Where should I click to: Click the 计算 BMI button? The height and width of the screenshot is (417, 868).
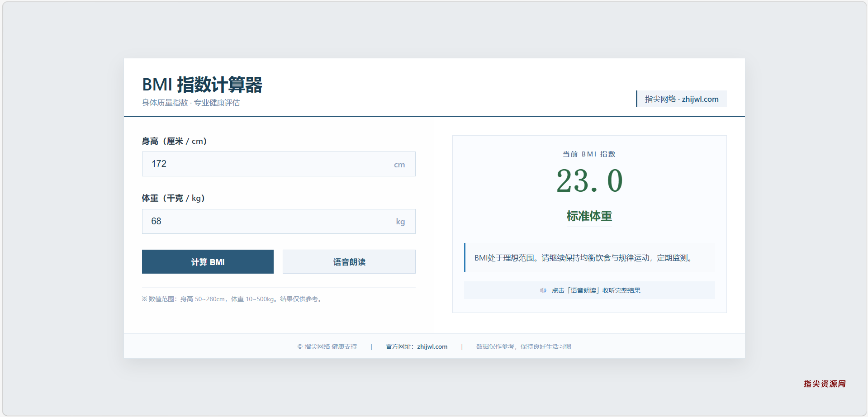tap(208, 262)
